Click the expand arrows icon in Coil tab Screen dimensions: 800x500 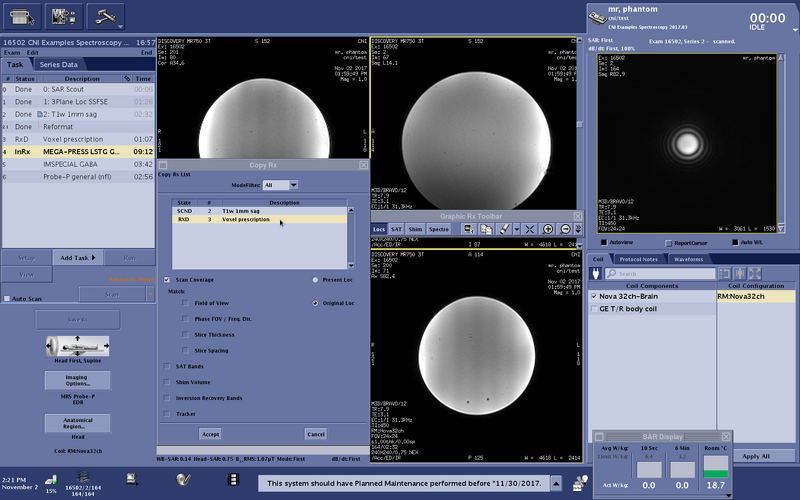(x=755, y=273)
